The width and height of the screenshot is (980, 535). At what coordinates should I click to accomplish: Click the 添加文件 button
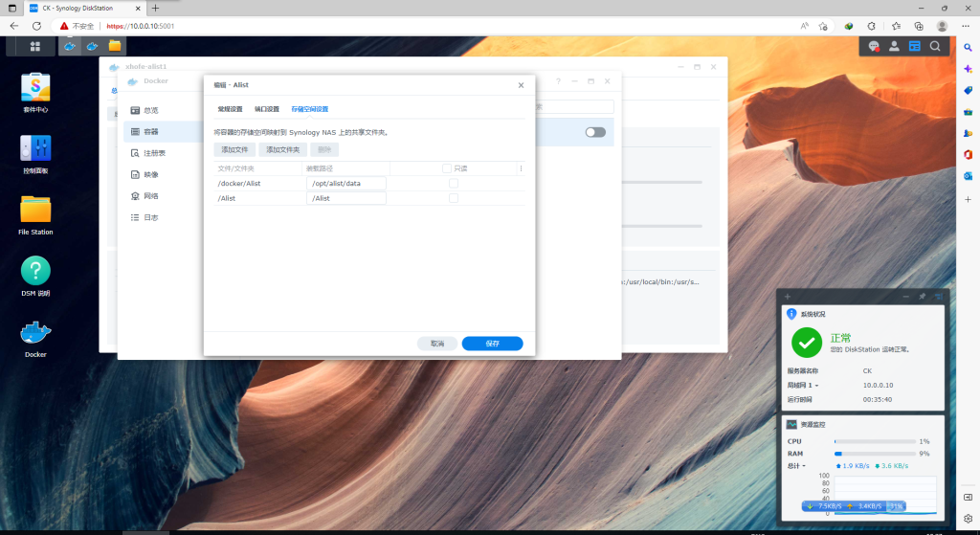point(234,149)
